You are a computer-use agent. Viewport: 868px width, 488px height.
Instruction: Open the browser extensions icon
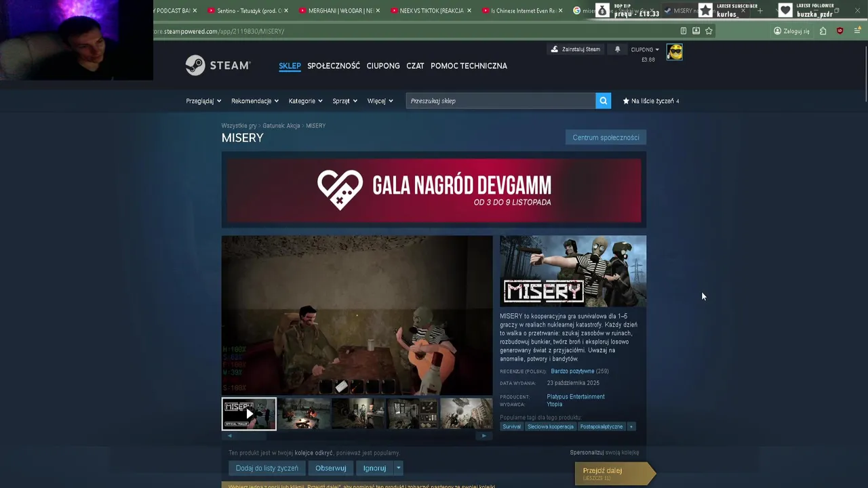click(823, 31)
